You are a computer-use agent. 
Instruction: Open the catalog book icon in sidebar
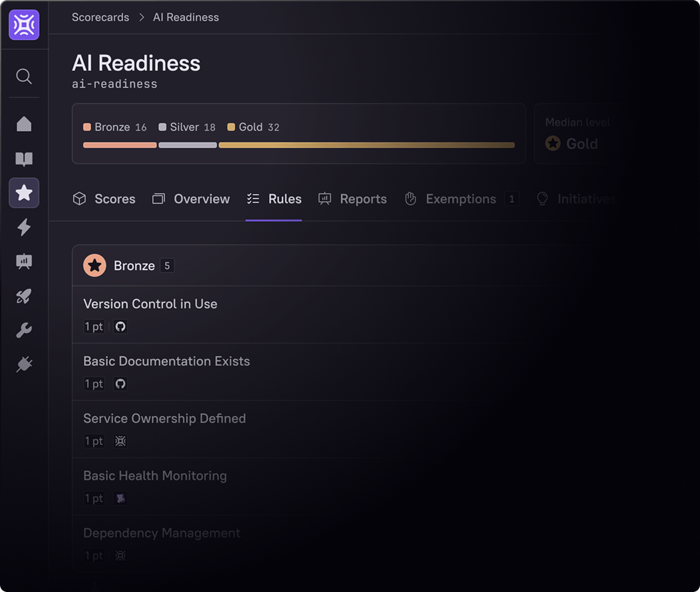point(24,159)
